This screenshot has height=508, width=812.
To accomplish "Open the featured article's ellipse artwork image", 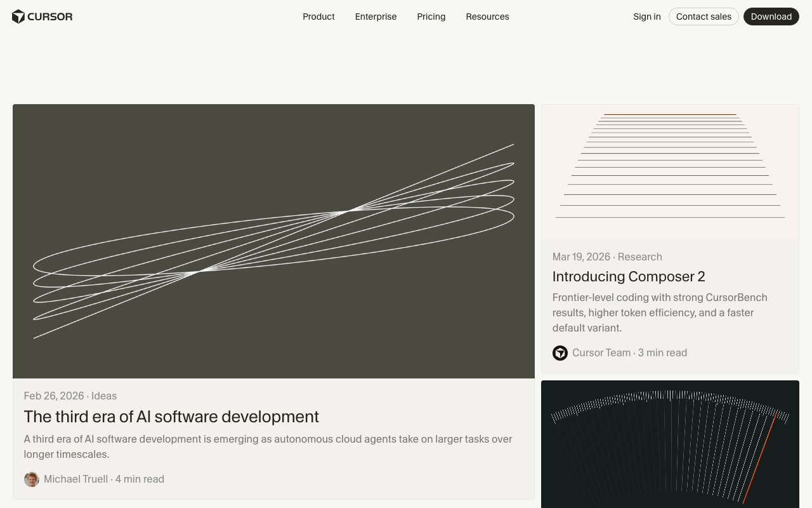I will 273,241.
